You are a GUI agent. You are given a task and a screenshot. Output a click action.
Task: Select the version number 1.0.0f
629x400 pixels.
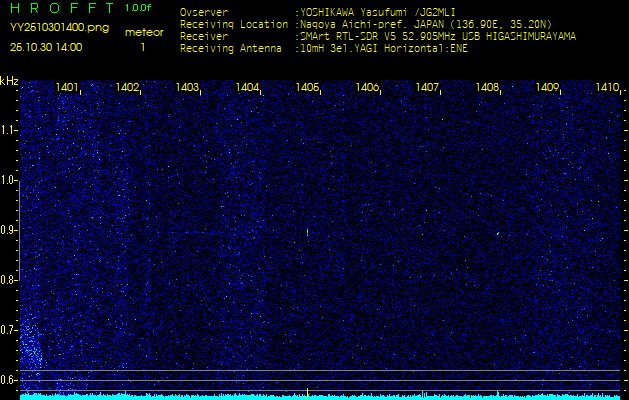138,8
